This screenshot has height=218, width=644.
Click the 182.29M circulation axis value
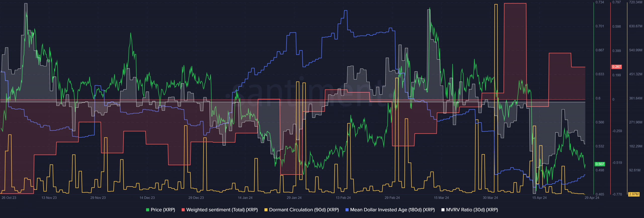coord(636,146)
